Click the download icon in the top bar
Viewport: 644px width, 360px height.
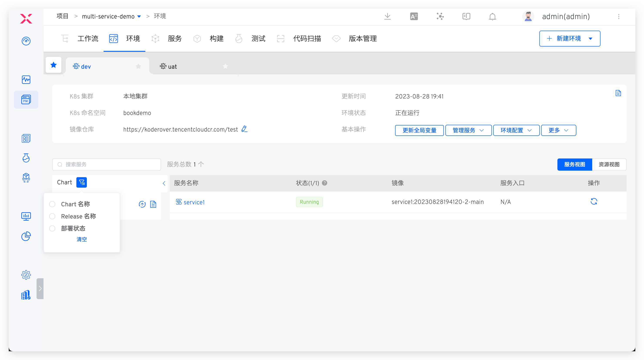pos(387,17)
